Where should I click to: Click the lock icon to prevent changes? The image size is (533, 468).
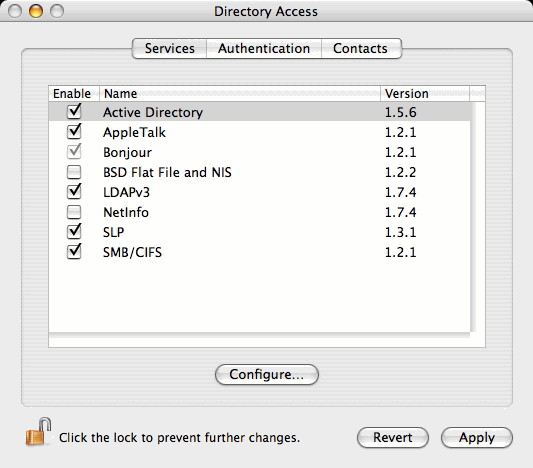38,432
